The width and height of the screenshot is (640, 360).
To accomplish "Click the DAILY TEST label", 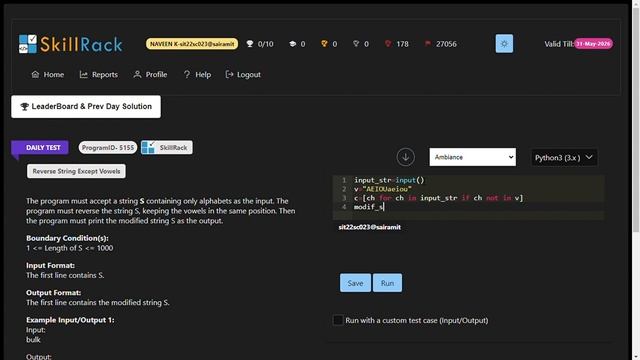I will point(40,148).
